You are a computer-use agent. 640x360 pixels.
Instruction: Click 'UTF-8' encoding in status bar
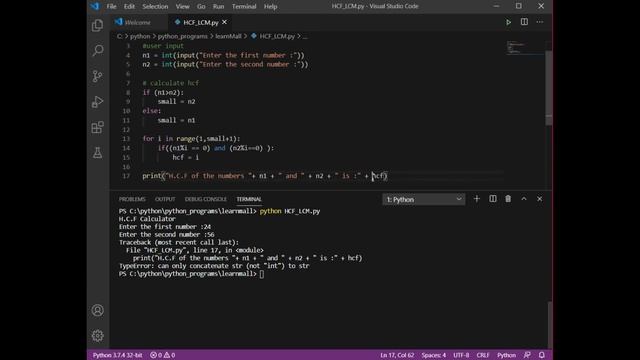pos(461,355)
